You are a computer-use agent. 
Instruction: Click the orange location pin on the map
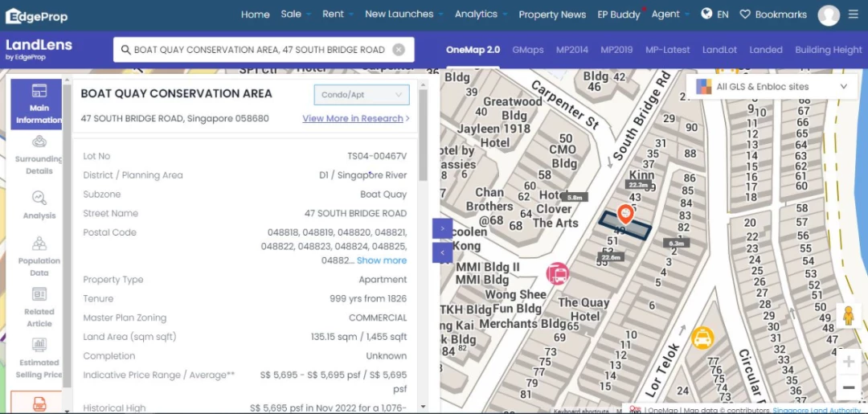point(625,214)
